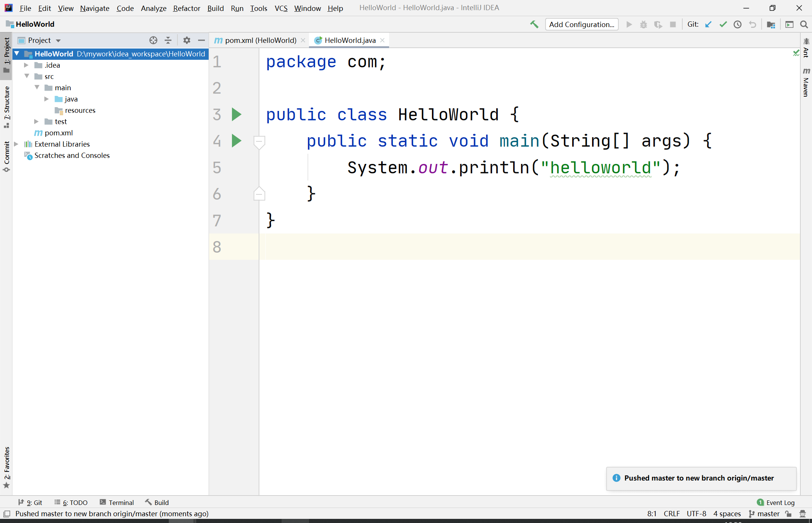Toggle tool window quick access icon bottom-left
812x523 pixels.
coord(6,514)
